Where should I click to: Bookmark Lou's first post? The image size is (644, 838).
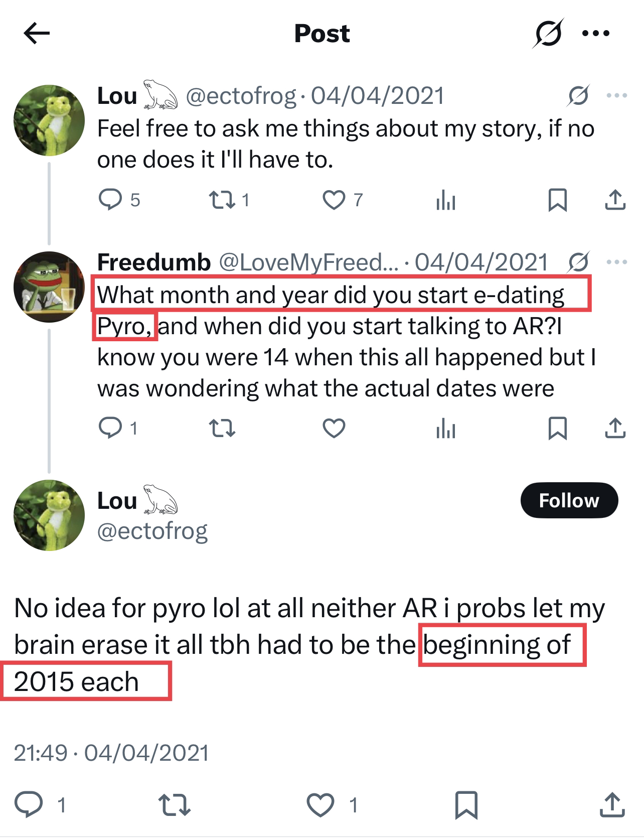[x=558, y=200]
